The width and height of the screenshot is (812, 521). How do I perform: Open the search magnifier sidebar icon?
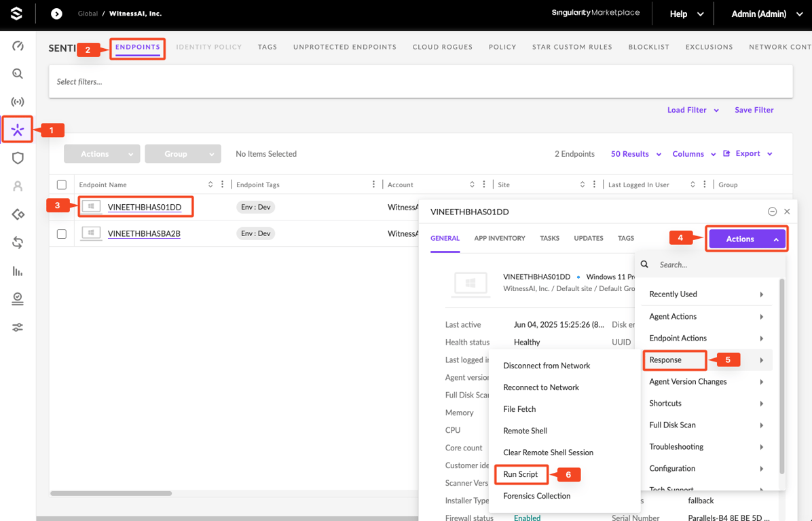point(18,74)
